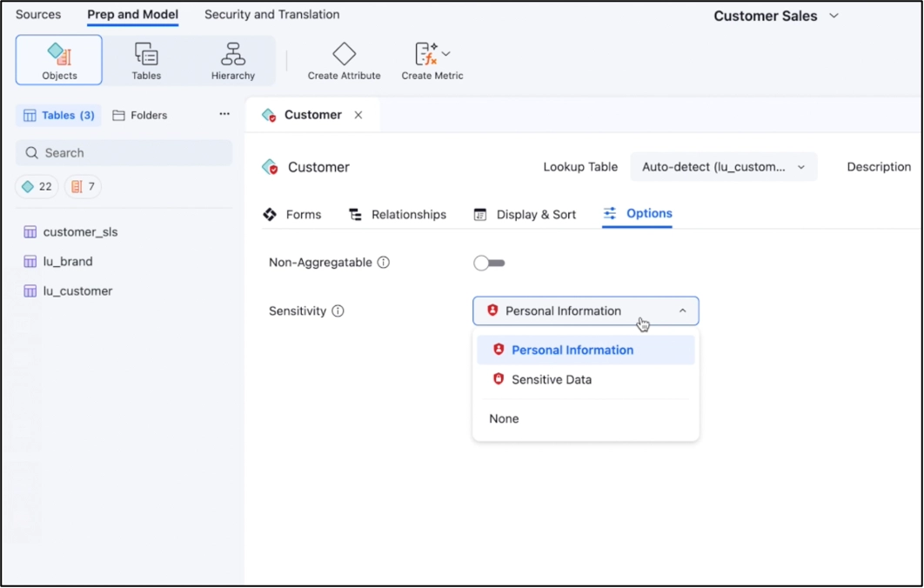Switch to the Relationships tab

point(398,215)
